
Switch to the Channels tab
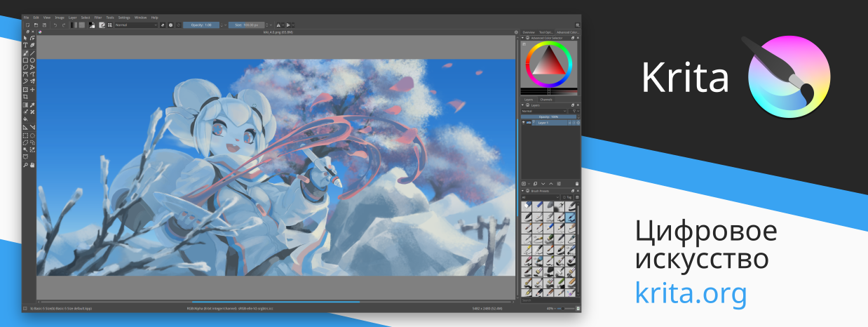click(546, 100)
